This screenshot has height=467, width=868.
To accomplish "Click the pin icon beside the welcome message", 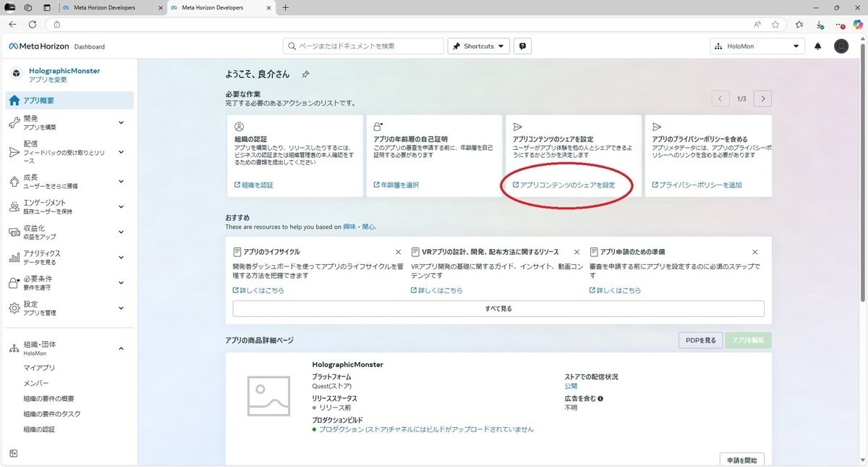I will tap(305, 75).
